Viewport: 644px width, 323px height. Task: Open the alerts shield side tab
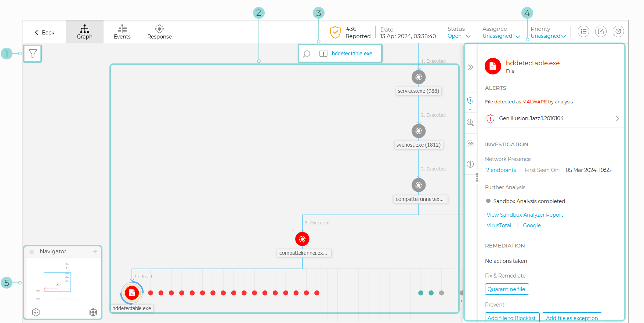(470, 102)
